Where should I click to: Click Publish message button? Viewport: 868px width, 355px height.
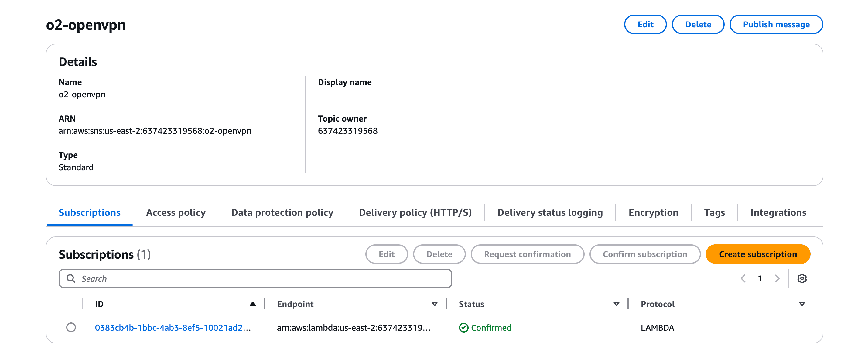point(776,24)
